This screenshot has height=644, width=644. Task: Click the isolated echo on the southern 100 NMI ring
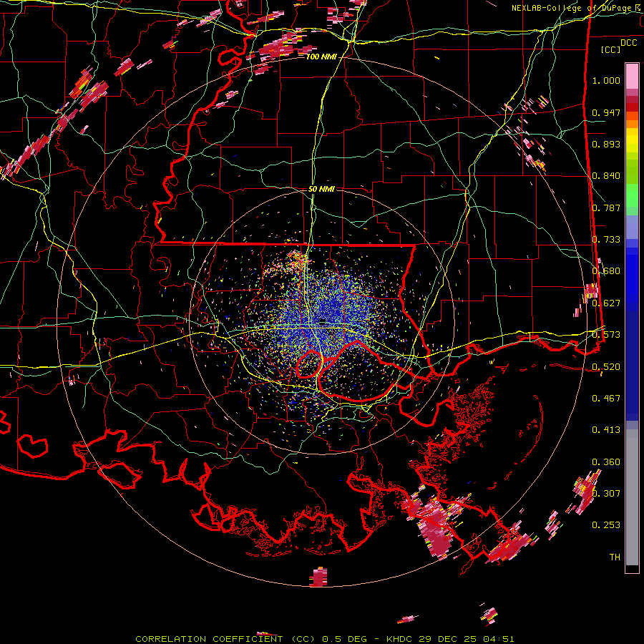[x=318, y=576]
